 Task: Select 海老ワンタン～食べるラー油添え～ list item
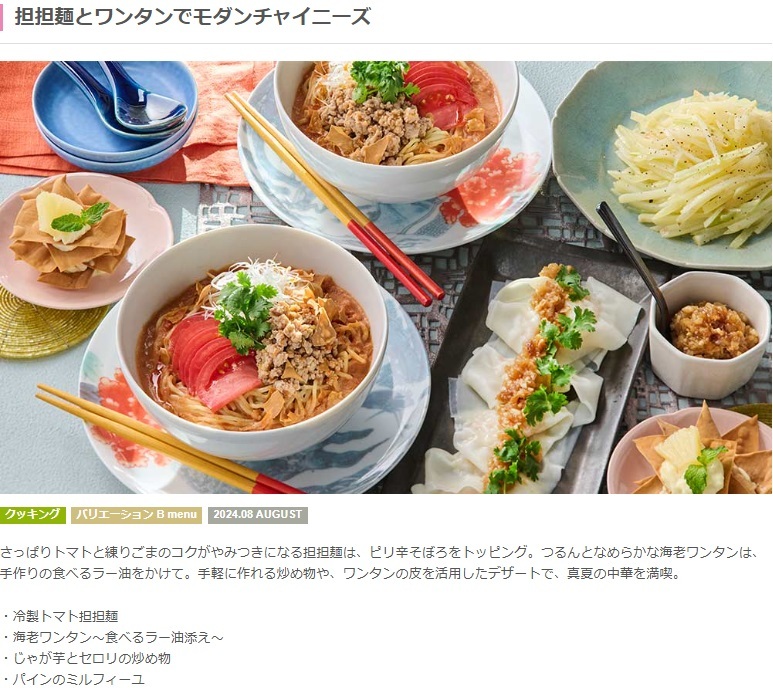tap(117, 637)
